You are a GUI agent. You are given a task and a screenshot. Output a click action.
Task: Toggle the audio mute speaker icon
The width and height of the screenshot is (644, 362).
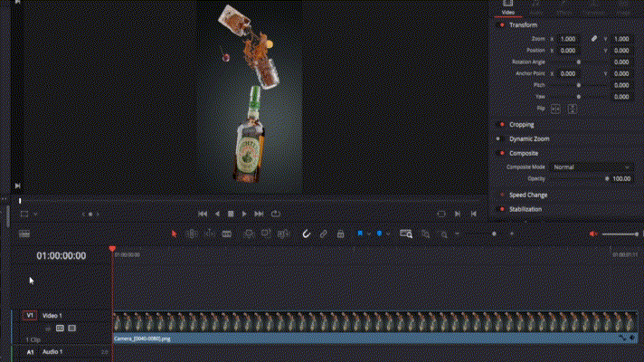click(x=593, y=233)
